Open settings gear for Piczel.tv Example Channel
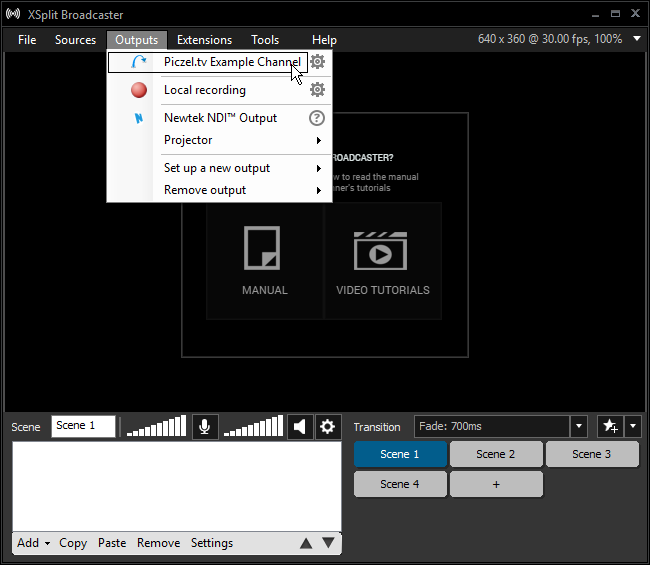The height and width of the screenshot is (565, 650). (317, 62)
